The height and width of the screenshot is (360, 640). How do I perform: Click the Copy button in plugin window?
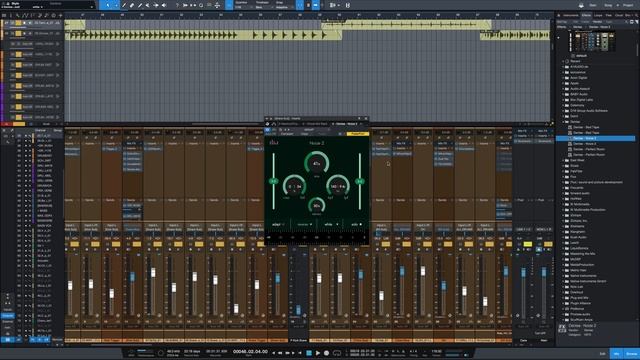point(304,134)
